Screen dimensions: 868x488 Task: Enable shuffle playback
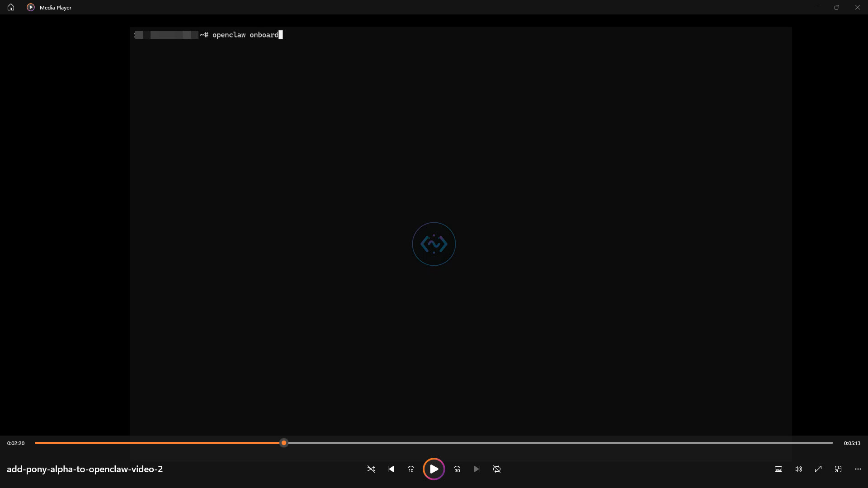(371, 469)
